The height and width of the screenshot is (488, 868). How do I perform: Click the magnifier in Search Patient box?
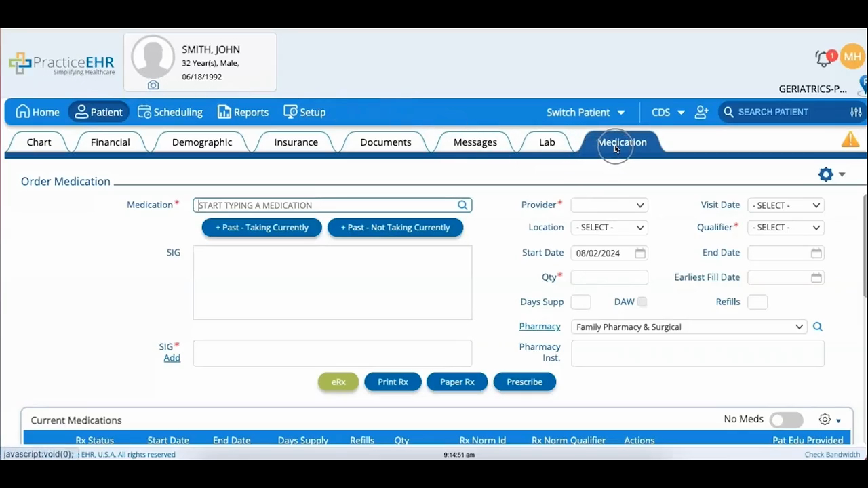pyautogui.click(x=728, y=112)
